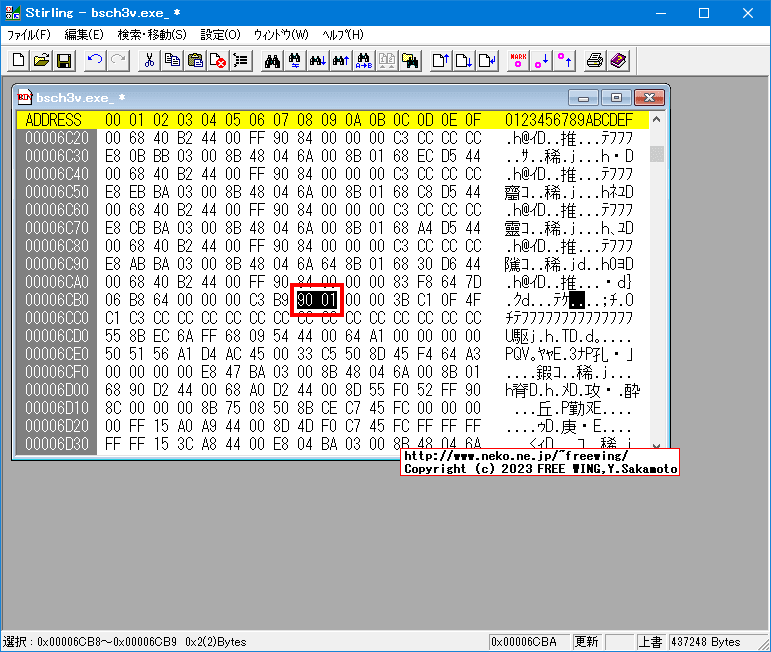Viewport: 771px width, 652px height.
Task: Click the Paste clipboard icon
Action: 195,61
